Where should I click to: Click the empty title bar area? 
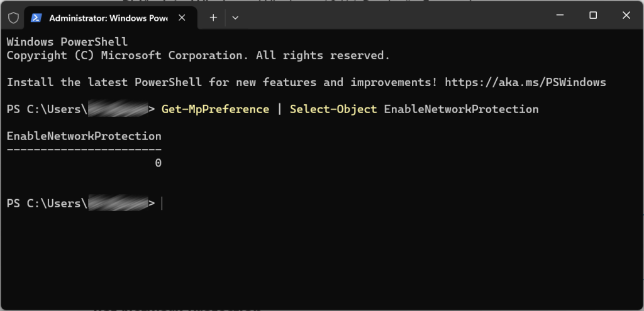click(390, 16)
